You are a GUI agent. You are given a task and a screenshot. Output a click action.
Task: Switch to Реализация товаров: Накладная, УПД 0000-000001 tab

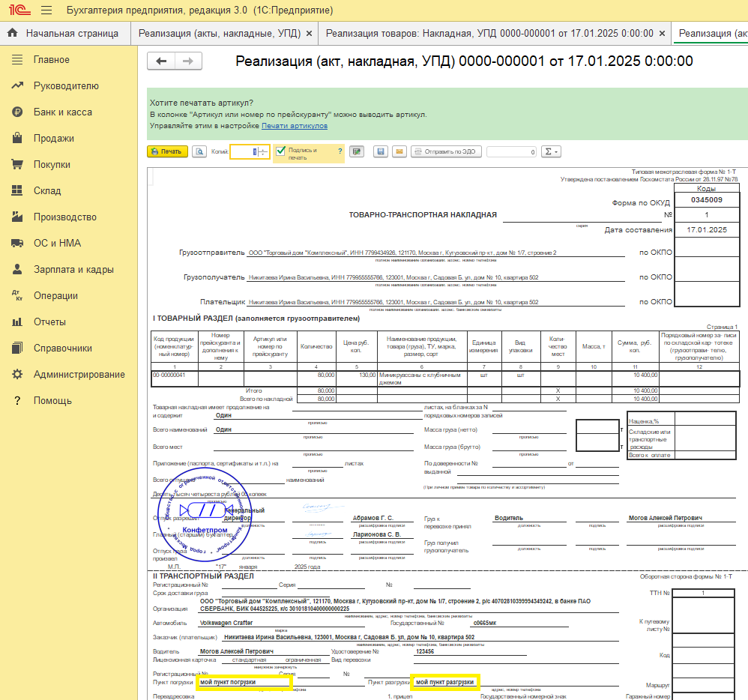tap(489, 34)
